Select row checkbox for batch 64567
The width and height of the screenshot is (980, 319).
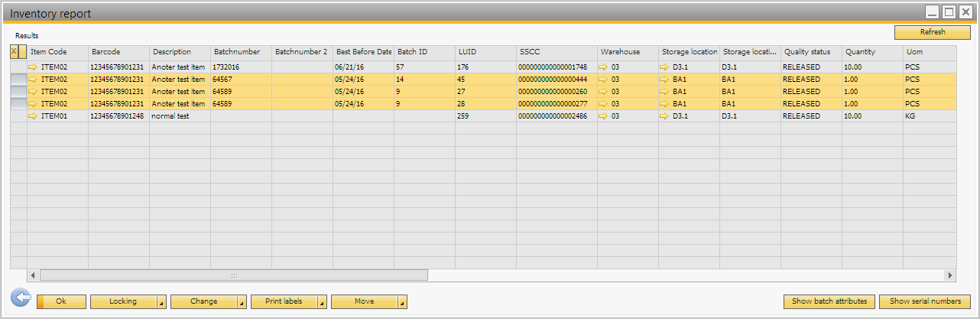[18, 80]
